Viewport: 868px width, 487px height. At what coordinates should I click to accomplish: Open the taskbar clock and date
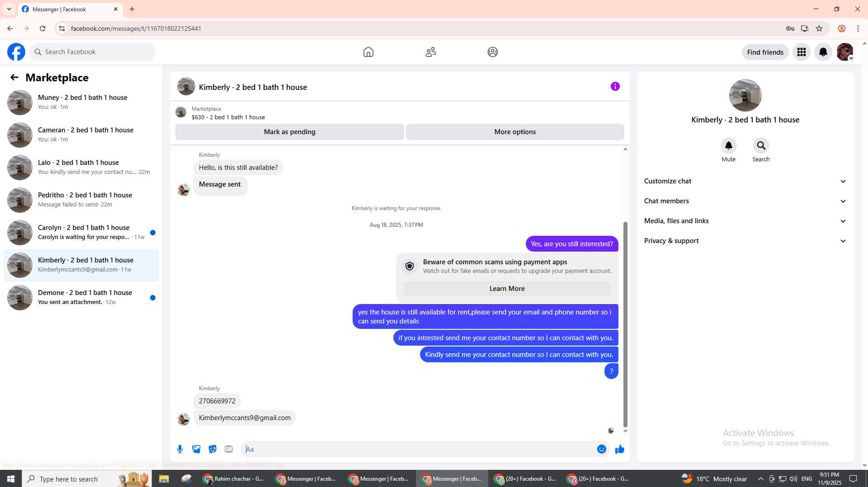coord(829,479)
